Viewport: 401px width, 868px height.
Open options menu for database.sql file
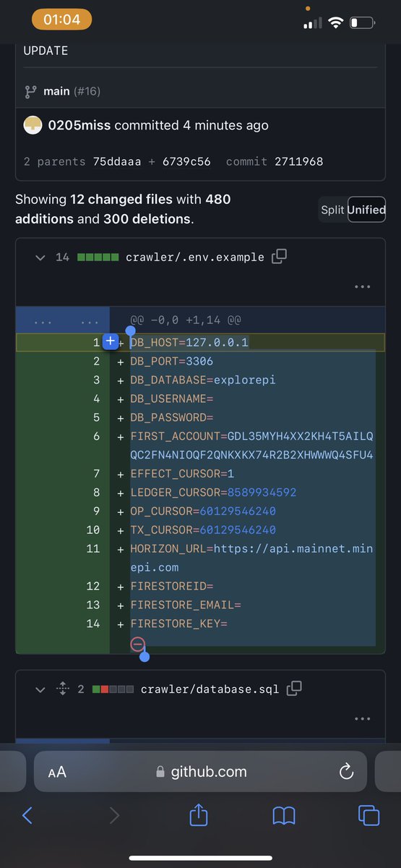click(x=363, y=719)
